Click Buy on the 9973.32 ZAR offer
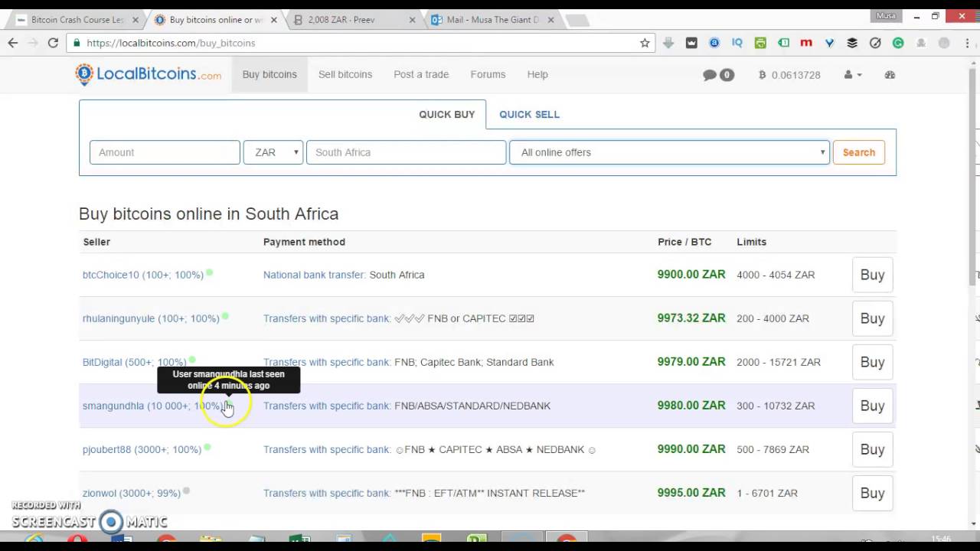 tap(872, 318)
